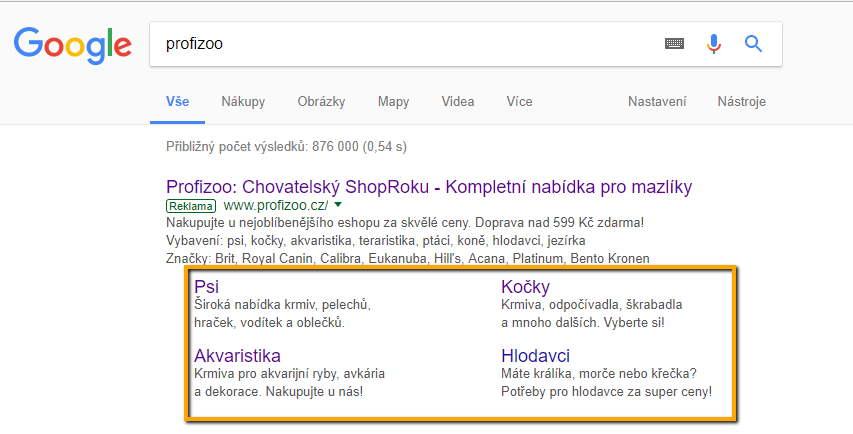The height and width of the screenshot is (434, 853).
Task: Select the Vše tab
Action: (x=177, y=102)
